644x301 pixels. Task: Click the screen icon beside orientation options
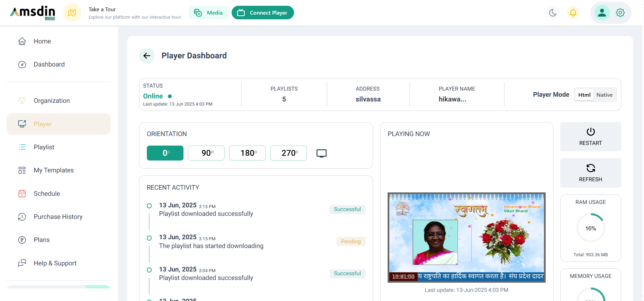[321, 153]
